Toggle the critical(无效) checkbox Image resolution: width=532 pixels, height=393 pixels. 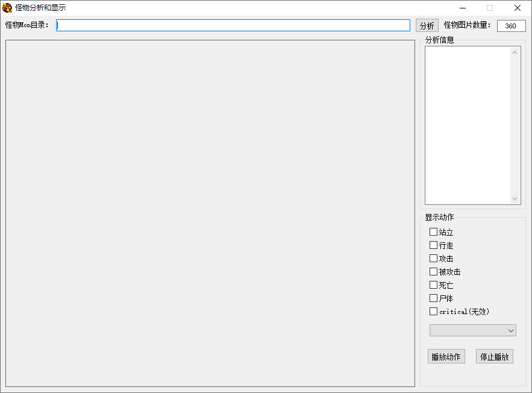point(433,312)
